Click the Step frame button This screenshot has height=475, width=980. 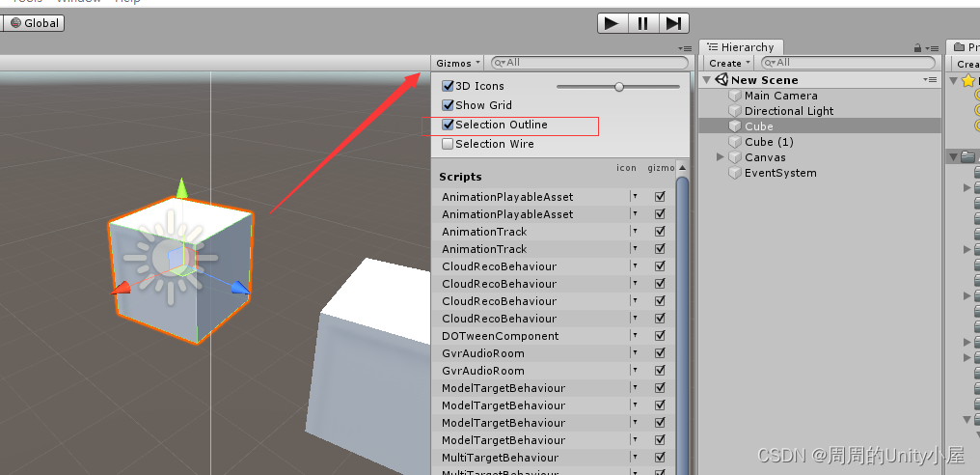click(x=673, y=23)
